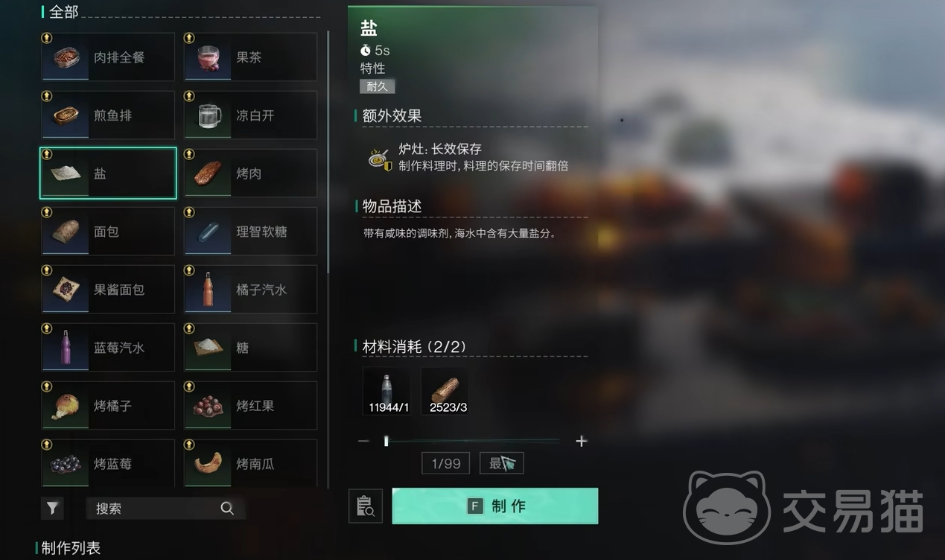Select the 肉排全餐 recipe
945x560 pixels.
pyautogui.click(x=108, y=57)
